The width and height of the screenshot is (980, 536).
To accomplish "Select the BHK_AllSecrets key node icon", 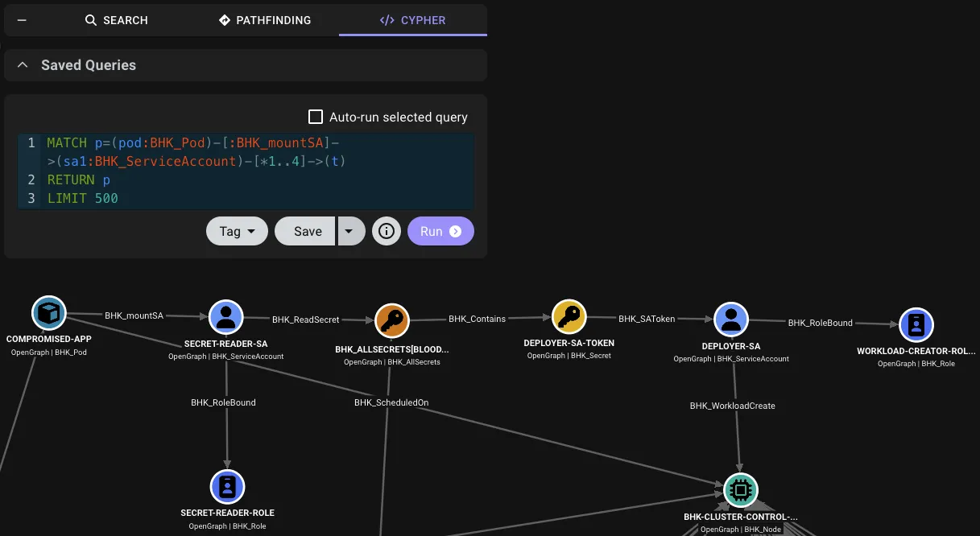I will pos(392,322).
